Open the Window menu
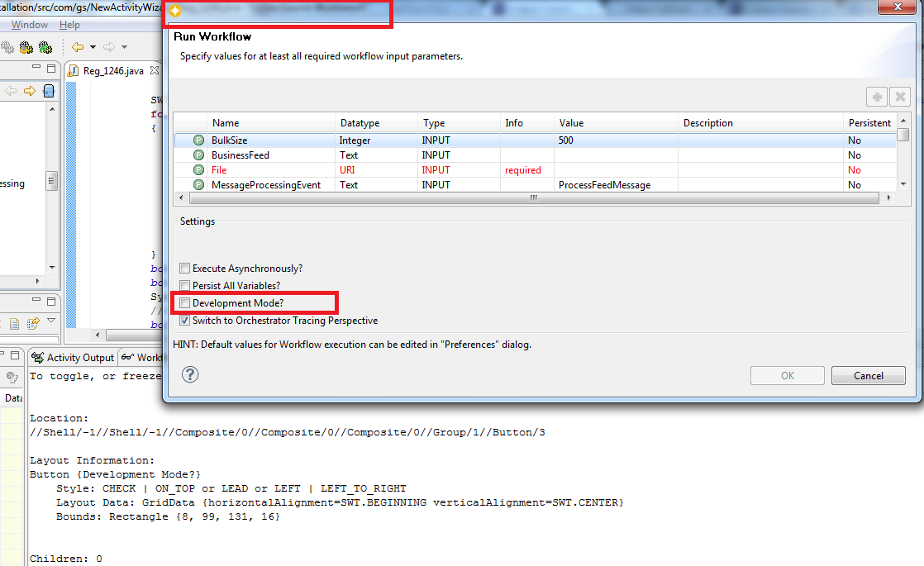Screen dimensions: 924x566 click(30, 25)
